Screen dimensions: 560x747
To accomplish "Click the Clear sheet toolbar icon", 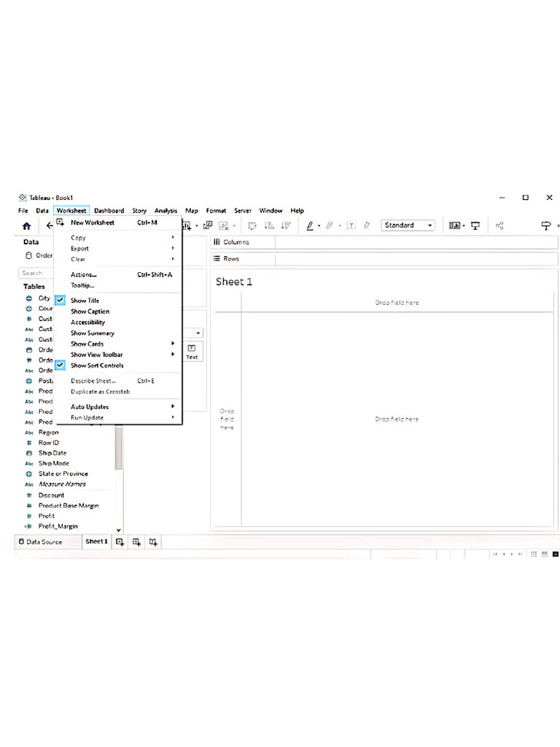I will coord(224,226).
